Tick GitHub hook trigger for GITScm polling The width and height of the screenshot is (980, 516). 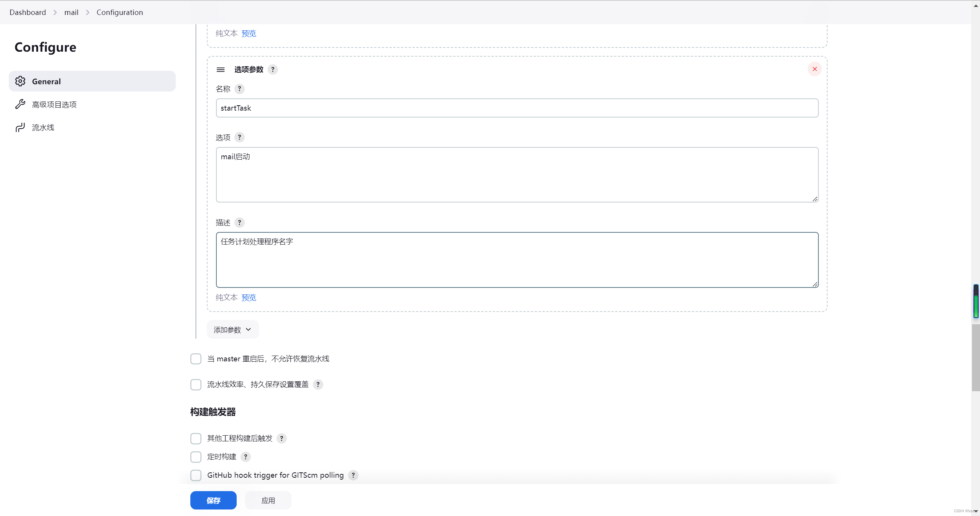pyautogui.click(x=196, y=475)
